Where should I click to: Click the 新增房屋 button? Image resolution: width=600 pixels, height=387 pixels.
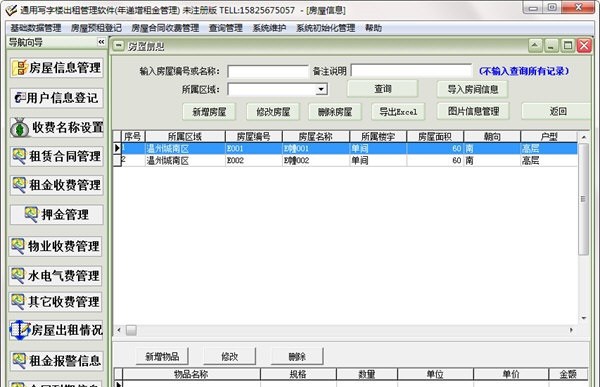pos(209,112)
